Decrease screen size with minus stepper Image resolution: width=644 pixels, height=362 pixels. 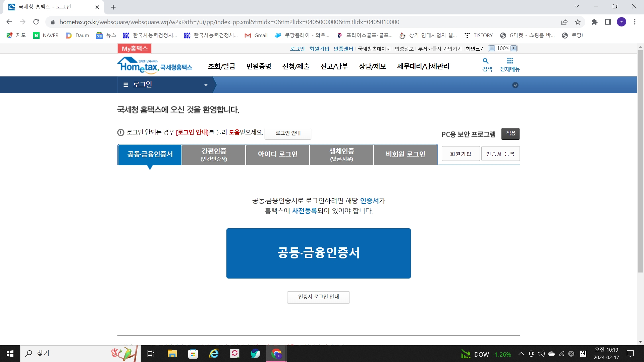click(x=492, y=48)
